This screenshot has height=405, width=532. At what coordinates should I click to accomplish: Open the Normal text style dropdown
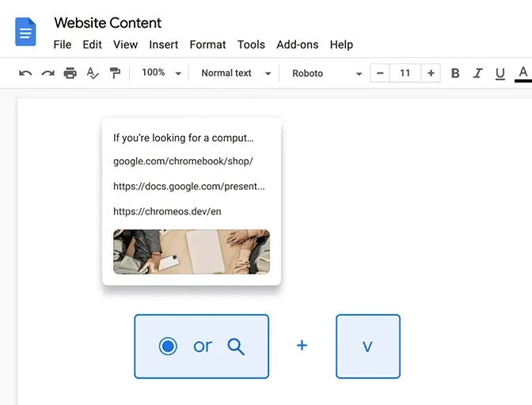click(x=236, y=74)
